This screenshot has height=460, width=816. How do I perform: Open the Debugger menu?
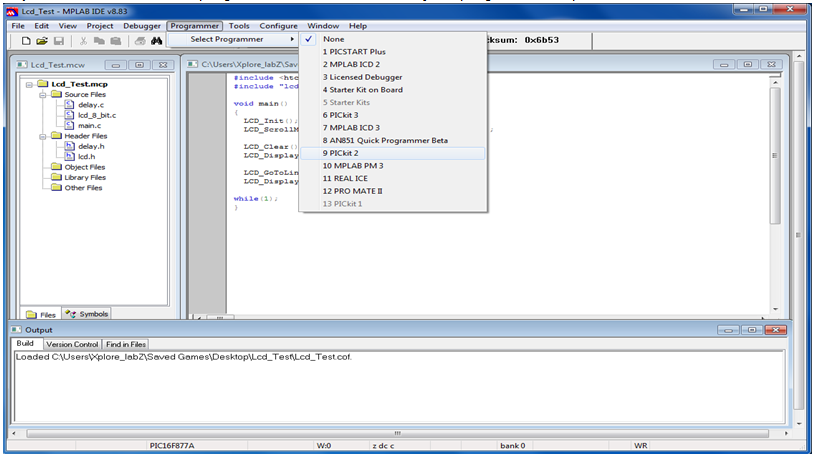click(142, 25)
